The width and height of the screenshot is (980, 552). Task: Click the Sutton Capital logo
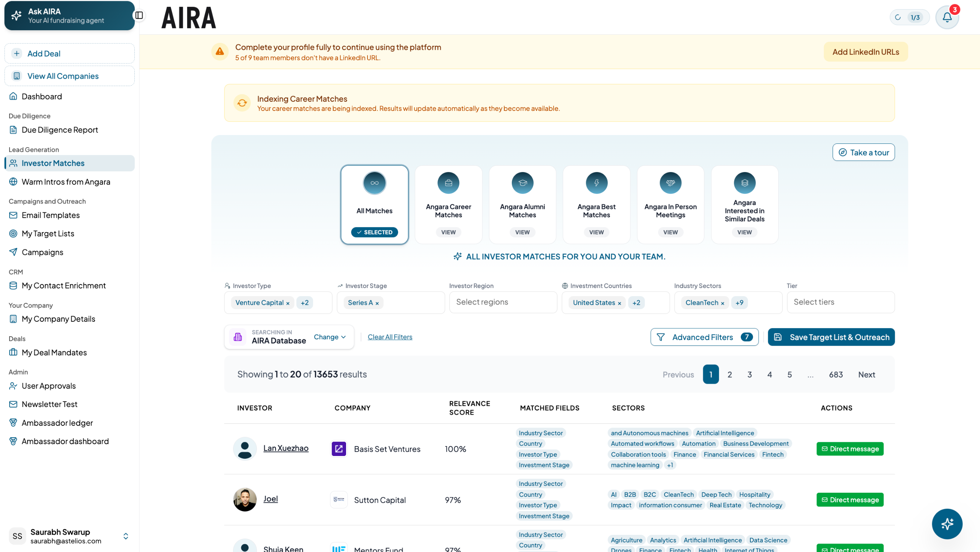[x=339, y=500]
